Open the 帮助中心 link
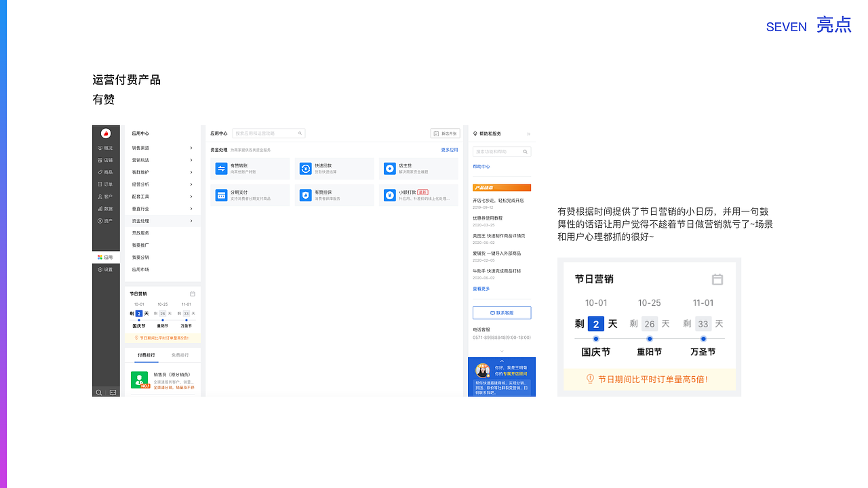The image size is (868, 488). point(481,167)
